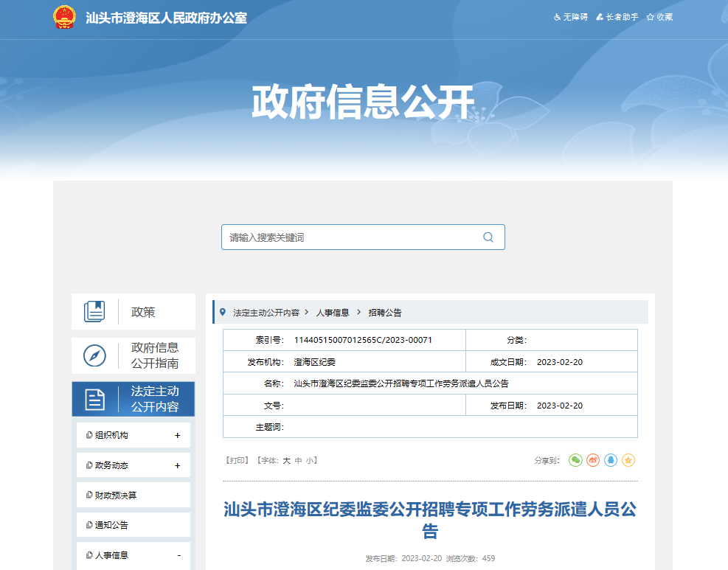Image resolution: width=728 pixels, height=570 pixels.
Task: Collapse 人事信息 with minus sign
Action: click(x=178, y=555)
